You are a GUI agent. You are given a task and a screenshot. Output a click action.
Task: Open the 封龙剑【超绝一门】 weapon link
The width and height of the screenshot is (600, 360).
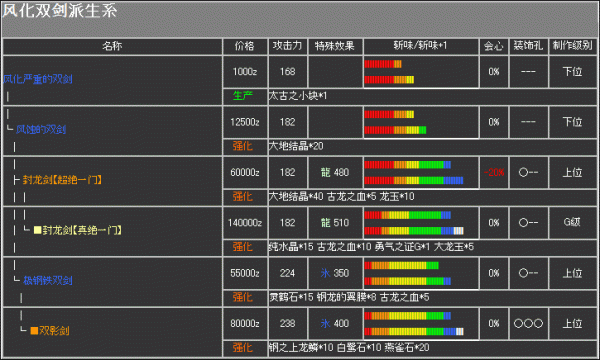tap(62, 179)
